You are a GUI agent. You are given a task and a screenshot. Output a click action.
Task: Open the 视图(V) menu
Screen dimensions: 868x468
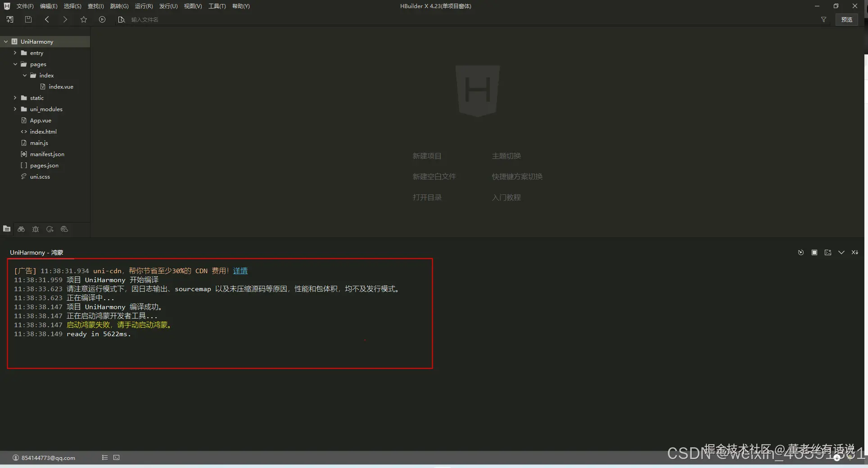[x=193, y=6]
